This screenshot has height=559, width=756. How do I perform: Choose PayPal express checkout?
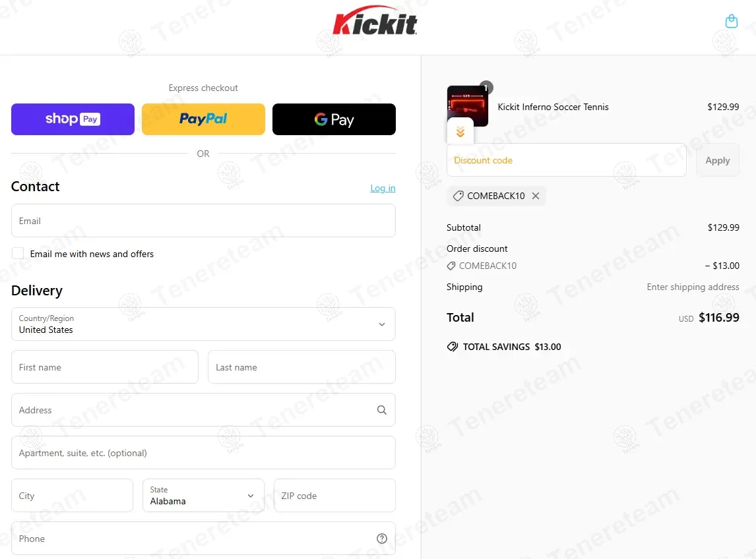[203, 119]
